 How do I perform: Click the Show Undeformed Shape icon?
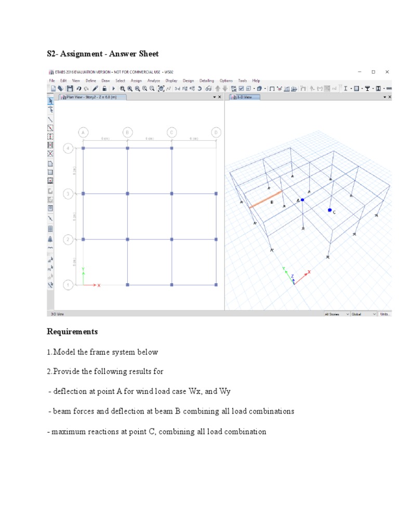[272, 88]
